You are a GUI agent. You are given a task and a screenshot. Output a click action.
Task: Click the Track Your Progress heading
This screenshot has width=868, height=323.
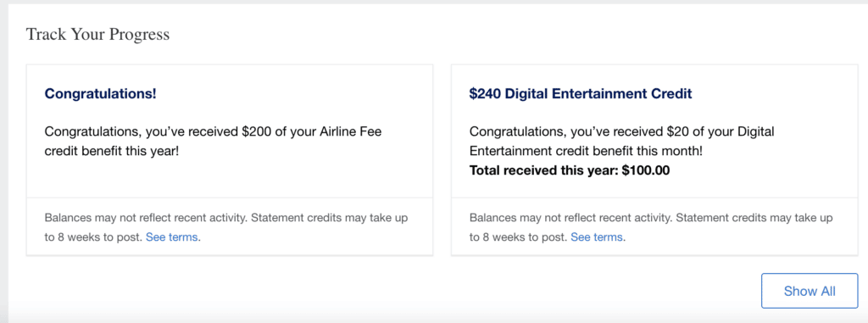pos(98,35)
